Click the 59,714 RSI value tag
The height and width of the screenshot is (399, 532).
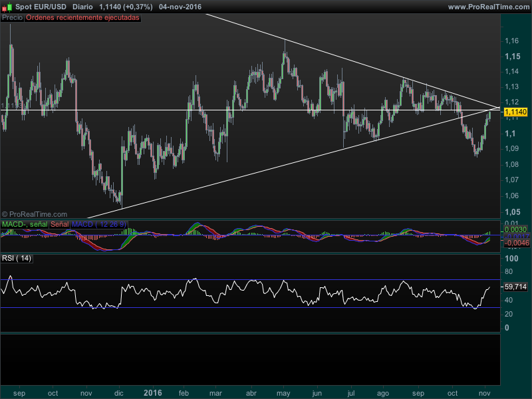(x=515, y=287)
